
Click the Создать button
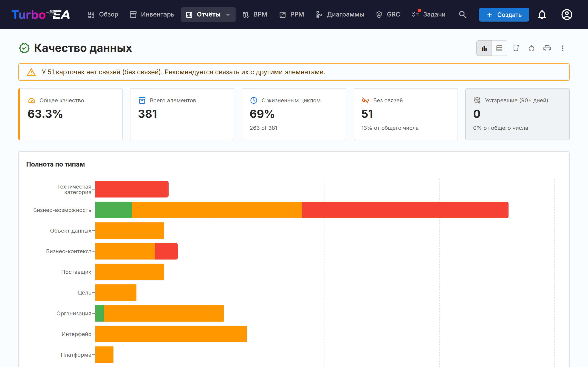point(504,14)
